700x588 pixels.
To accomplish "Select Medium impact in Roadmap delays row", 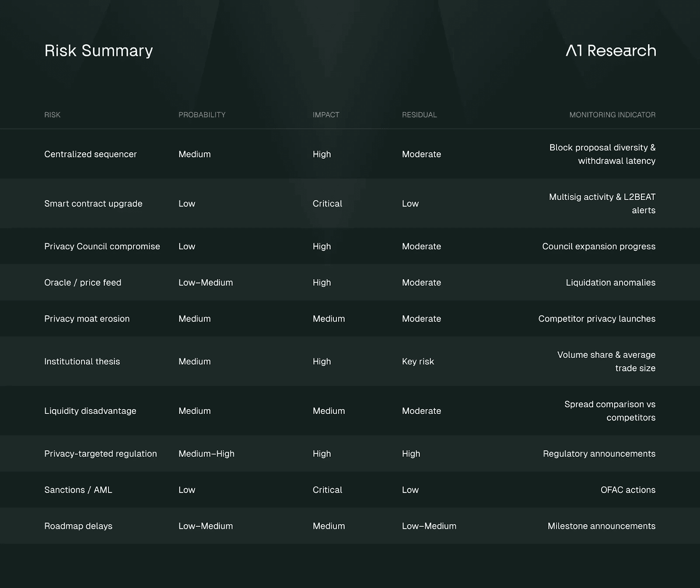I will click(329, 526).
